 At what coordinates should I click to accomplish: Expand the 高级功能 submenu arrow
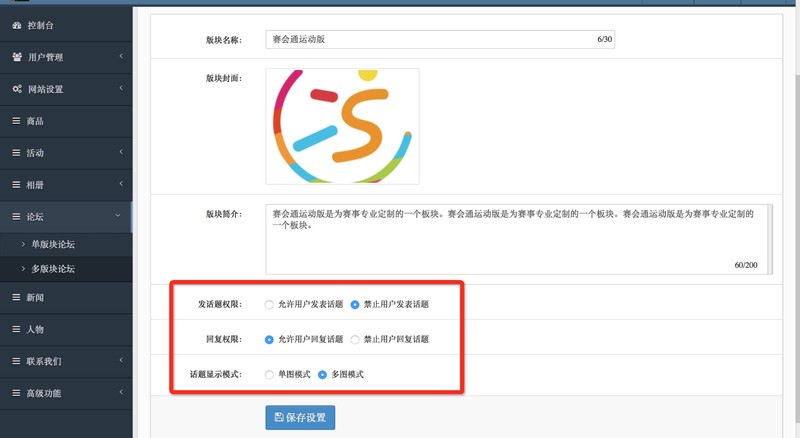pos(121,393)
